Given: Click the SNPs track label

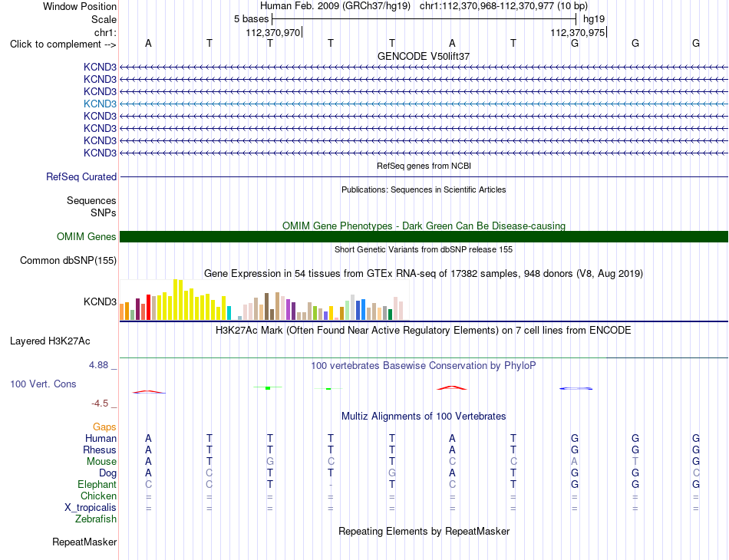Looking at the screenshot, I should pyautogui.click(x=104, y=212).
